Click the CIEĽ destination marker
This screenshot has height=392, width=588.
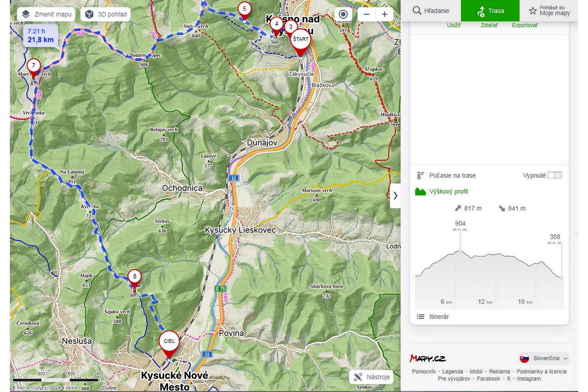click(169, 341)
